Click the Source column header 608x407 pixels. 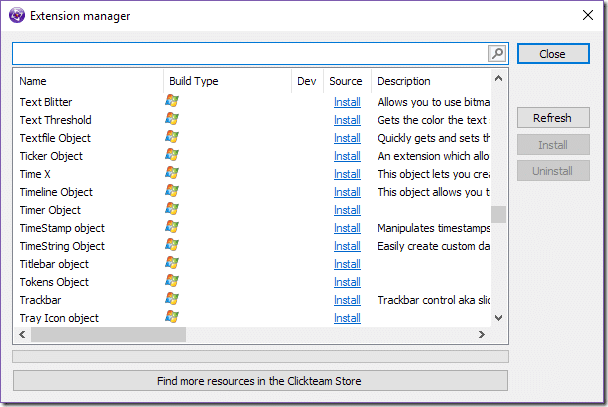click(347, 81)
